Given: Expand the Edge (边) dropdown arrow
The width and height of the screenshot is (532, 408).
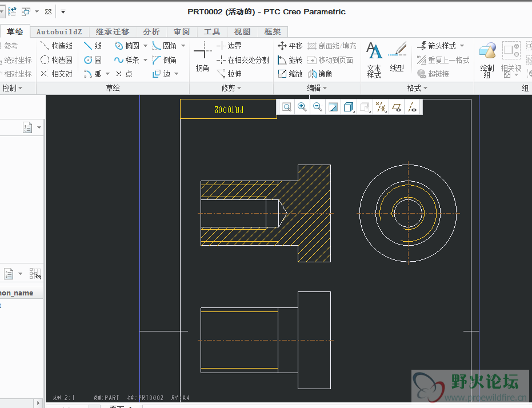Looking at the screenshot, I should point(177,74).
